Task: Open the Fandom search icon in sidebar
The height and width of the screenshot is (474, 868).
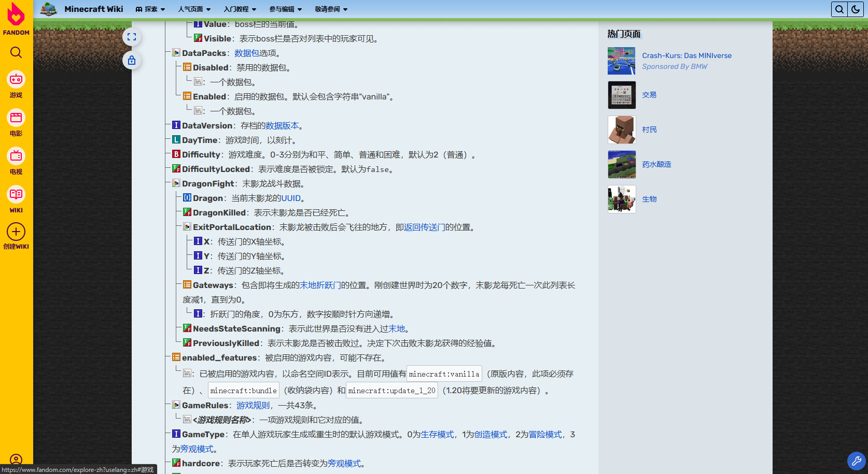Action: tap(16, 52)
